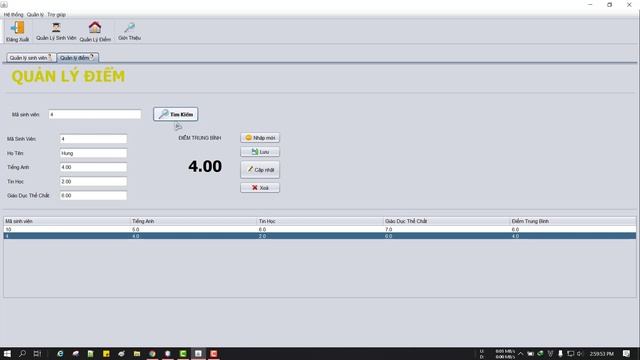
Task: Click the Giáo Dục Thể Chất column header
Action: (447, 221)
